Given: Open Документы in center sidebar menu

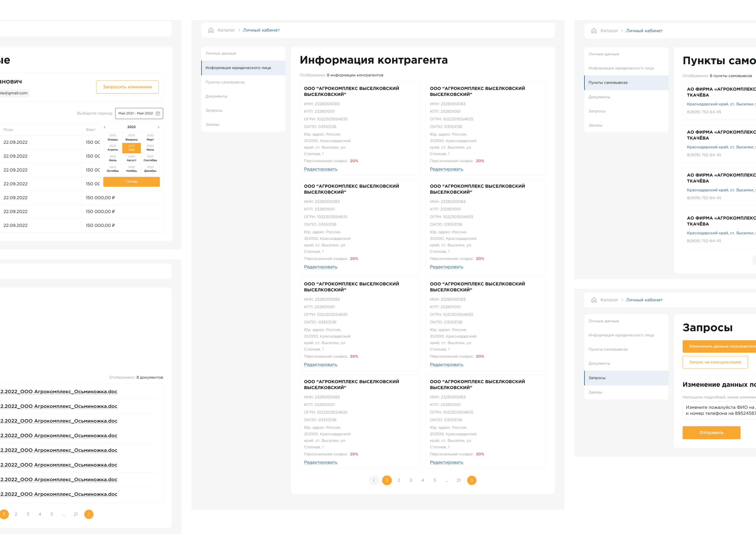Looking at the screenshot, I should pyautogui.click(x=216, y=96).
